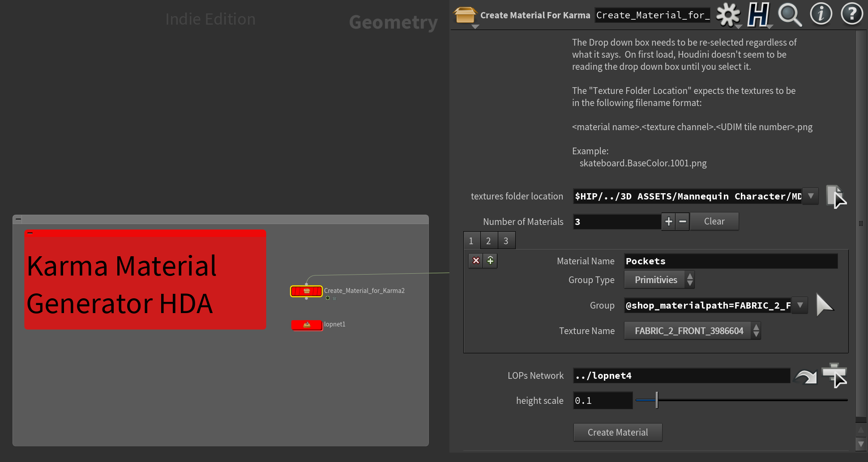Insert material instance with green plus icon
The image size is (868, 462).
click(x=491, y=260)
